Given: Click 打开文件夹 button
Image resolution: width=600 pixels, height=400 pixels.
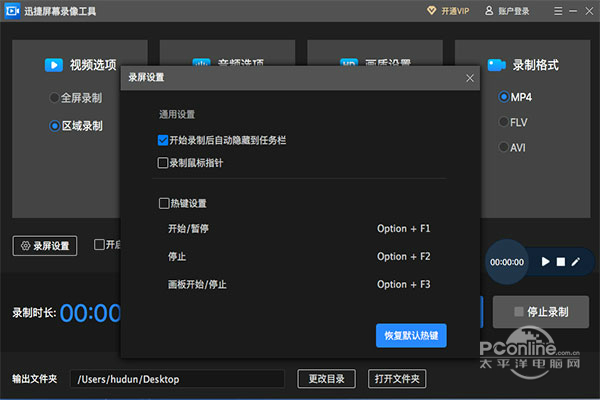Looking at the screenshot, I should (397, 379).
